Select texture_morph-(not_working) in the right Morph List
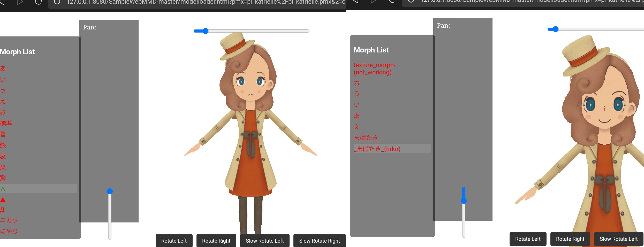The height and width of the screenshot is (247, 644). pos(374,69)
